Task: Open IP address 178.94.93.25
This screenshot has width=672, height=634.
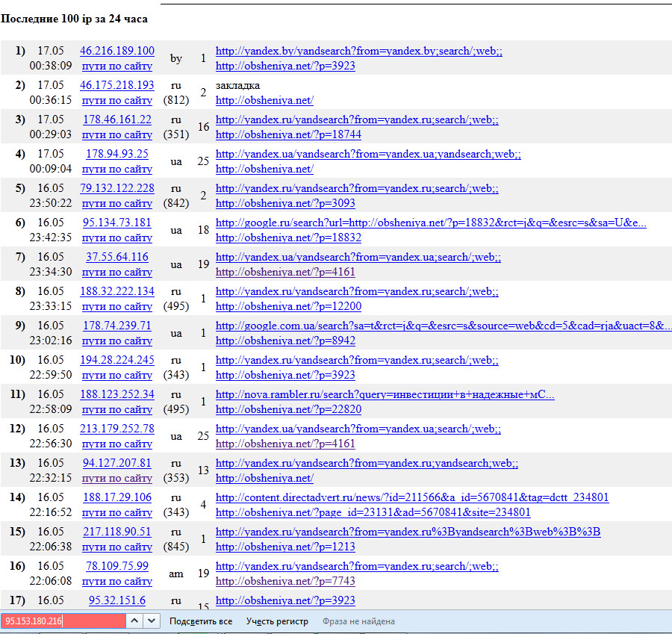Action: [117, 154]
